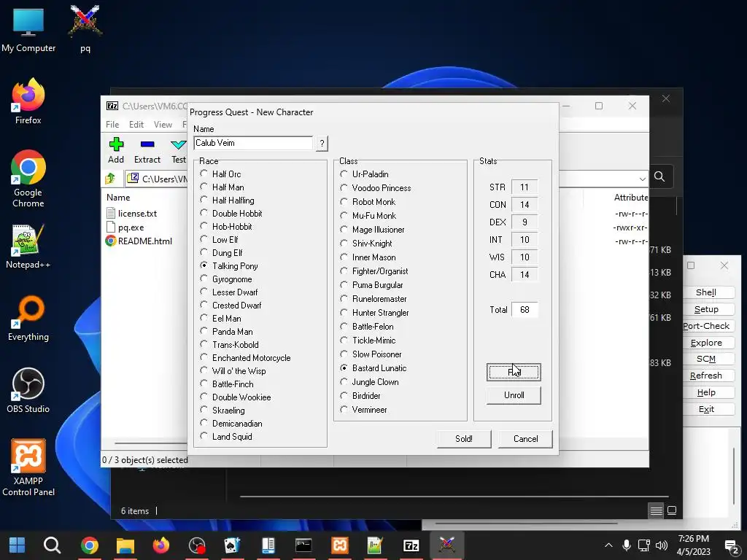The height and width of the screenshot is (560, 747).
Task: Select license.txt in 7-Zip list
Action: pyautogui.click(x=131, y=214)
